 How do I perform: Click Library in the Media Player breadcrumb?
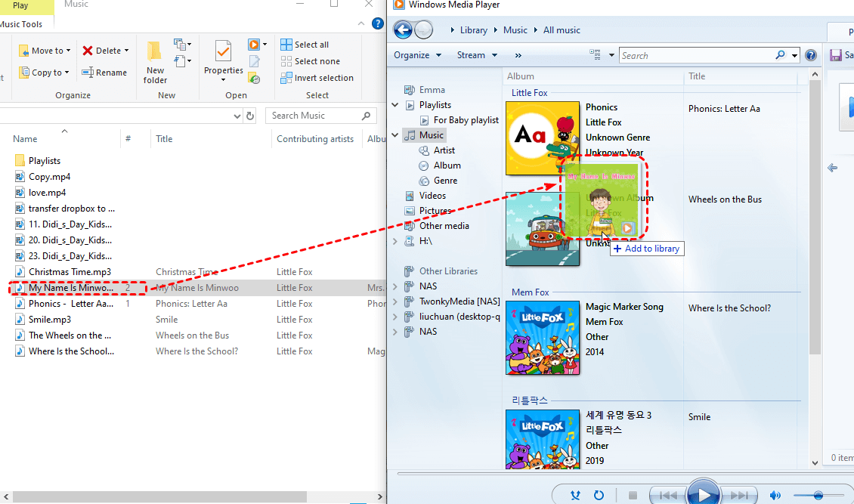tap(473, 30)
